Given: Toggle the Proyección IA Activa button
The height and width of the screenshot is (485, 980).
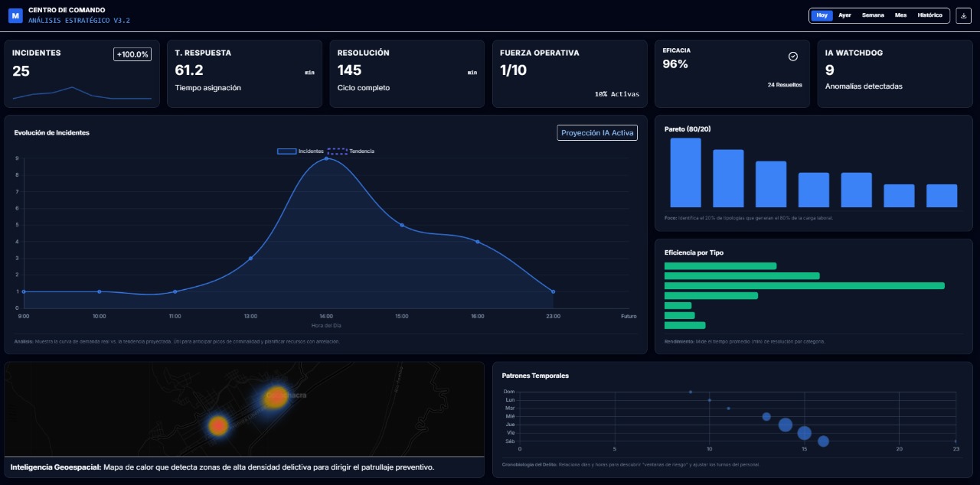Looking at the screenshot, I should pyautogui.click(x=597, y=133).
